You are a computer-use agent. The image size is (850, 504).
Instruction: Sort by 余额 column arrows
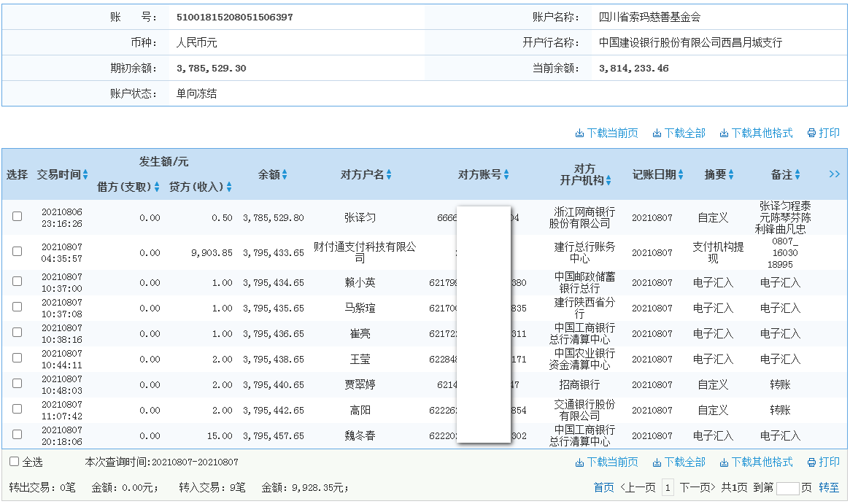pyautogui.click(x=285, y=174)
